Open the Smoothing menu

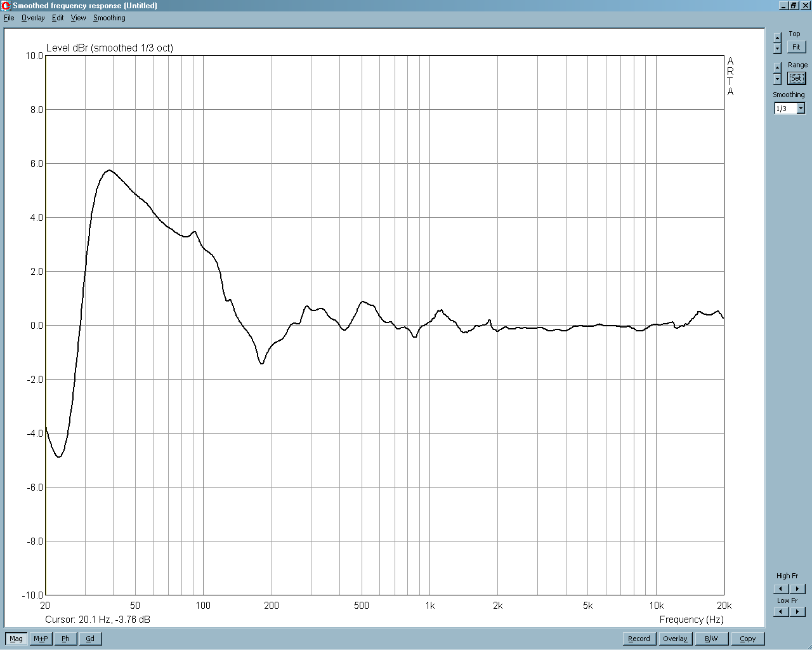point(109,18)
